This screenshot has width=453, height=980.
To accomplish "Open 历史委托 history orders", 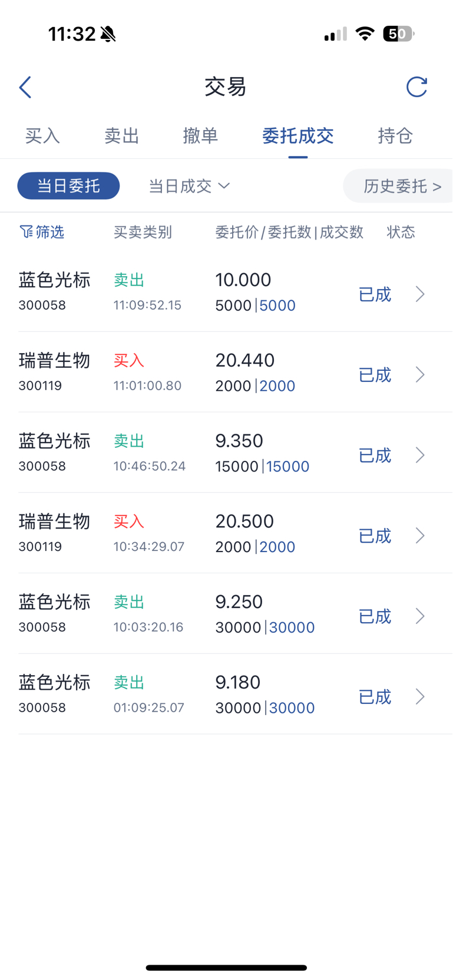I will pos(402,186).
